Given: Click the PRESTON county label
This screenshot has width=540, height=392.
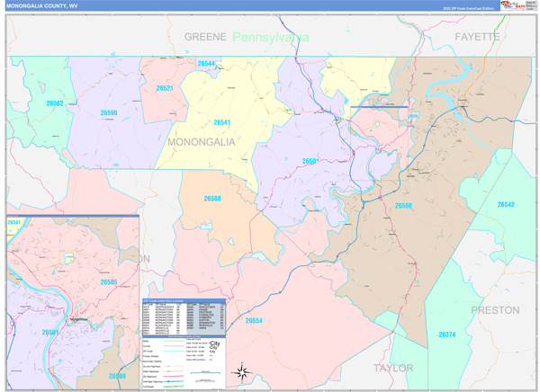Looking at the screenshot, I should (x=494, y=309).
